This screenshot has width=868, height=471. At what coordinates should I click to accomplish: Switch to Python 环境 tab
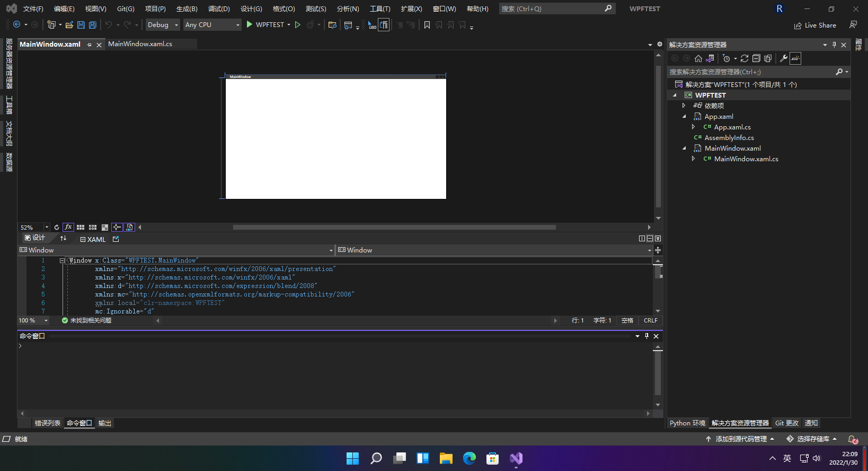(687, 423)
